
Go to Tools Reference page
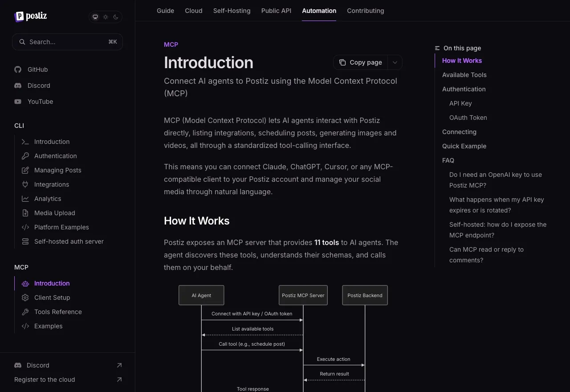(x=58, y=312)
